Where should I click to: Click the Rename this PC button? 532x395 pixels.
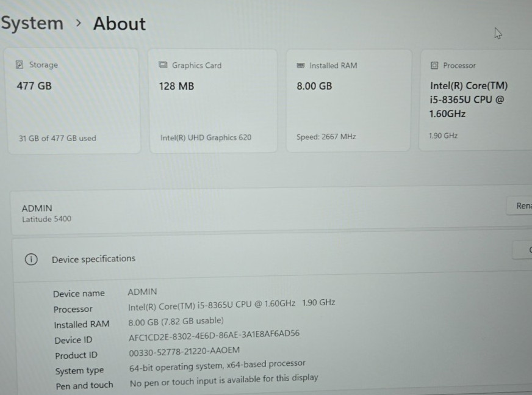click(x=519, y=206)
